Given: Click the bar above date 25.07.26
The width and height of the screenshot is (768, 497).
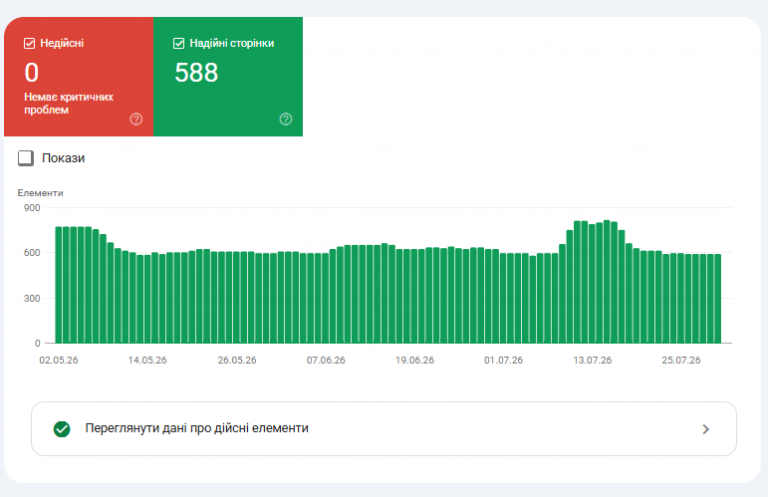Looking at the screenshot, I should [x=681, y=298].
